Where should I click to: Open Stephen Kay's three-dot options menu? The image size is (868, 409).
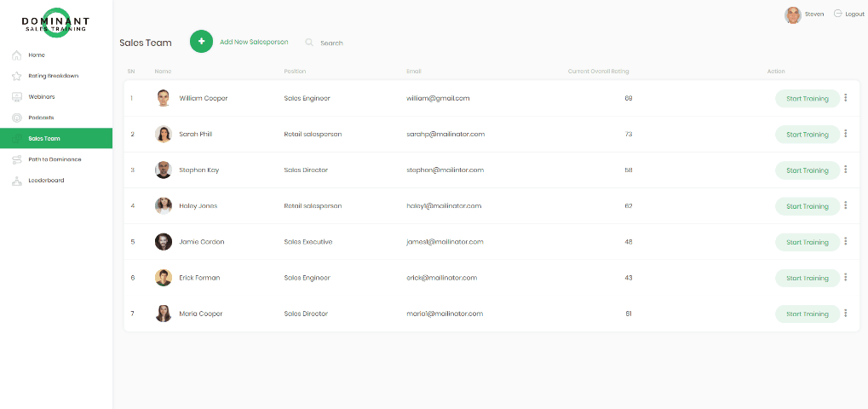(x=845, y=170)
